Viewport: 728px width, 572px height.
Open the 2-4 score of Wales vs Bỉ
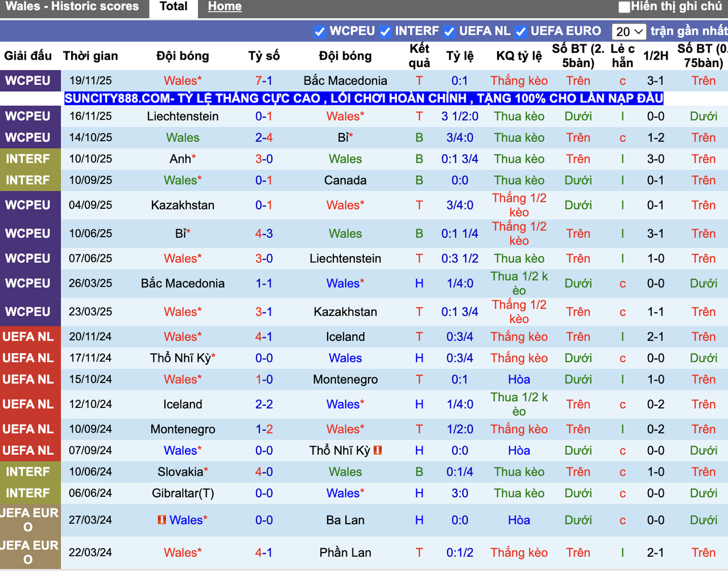pyautogui.click(x=264, y=138)
